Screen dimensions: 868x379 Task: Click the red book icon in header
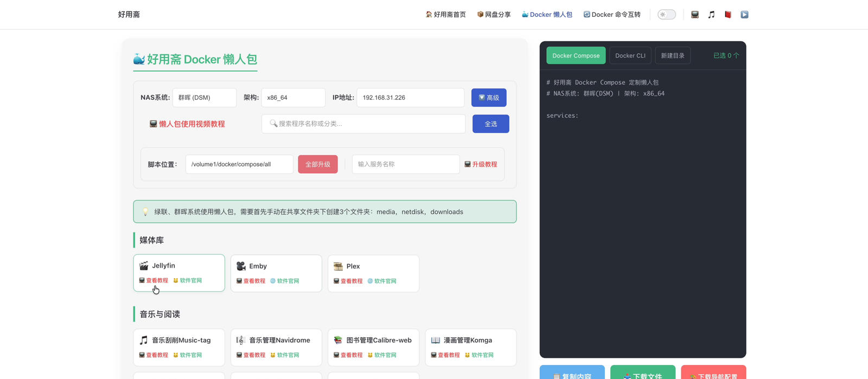728,15
